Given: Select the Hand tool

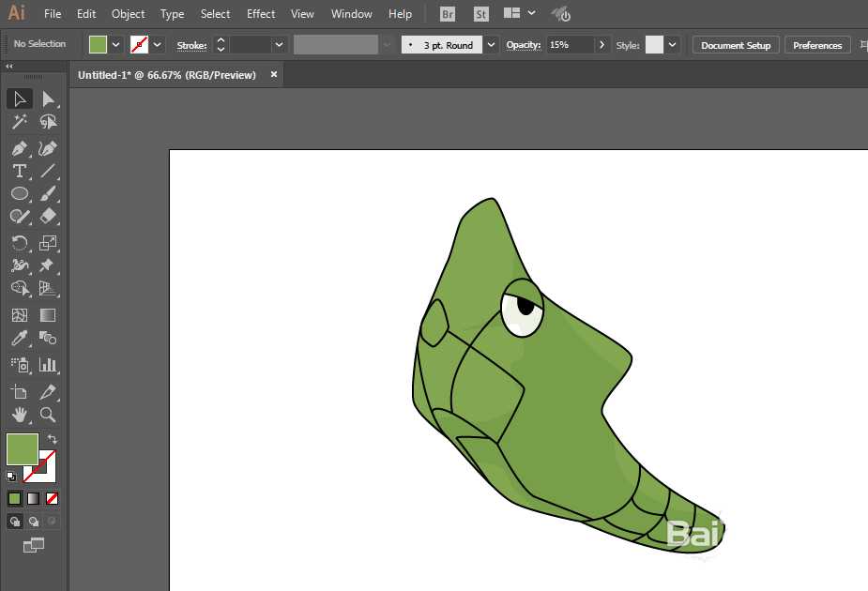Looking at the screenshot, I should [19, 414].
